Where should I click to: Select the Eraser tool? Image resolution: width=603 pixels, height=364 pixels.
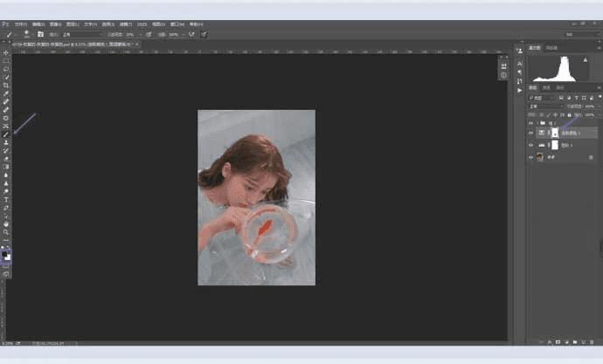click(x=6, y=159)
